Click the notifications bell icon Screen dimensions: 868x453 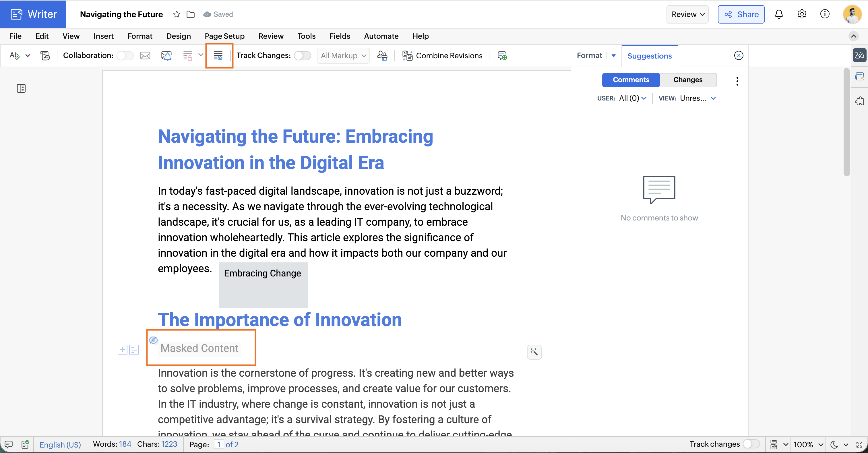(x=779, y=14)
